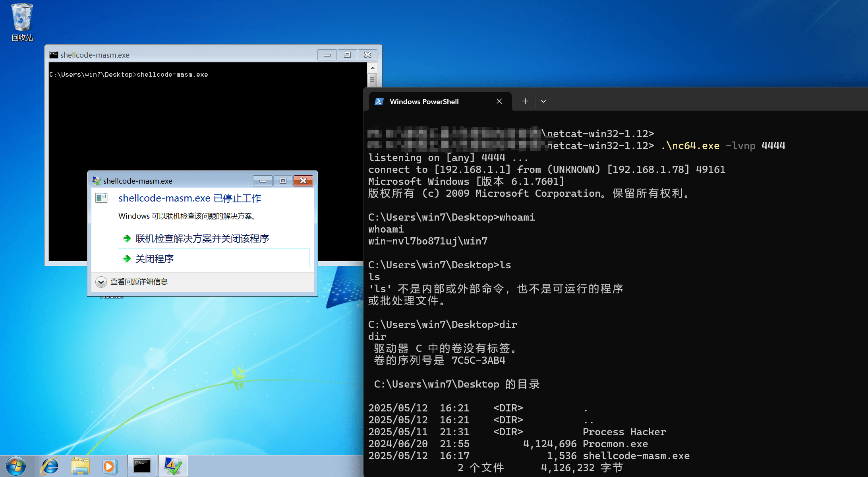
Task: Open Windows Explorer from the taskbar
Action: [x=80, y=466]
